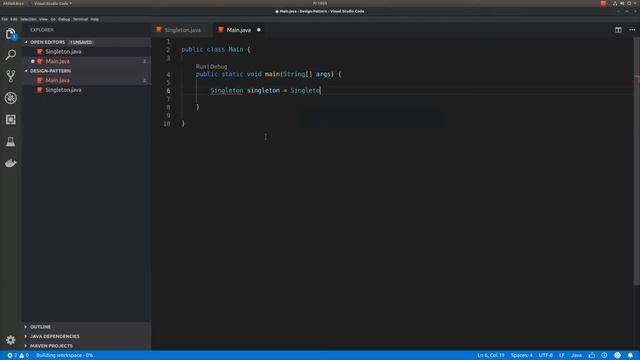Close the unsaved Main.java tab via dot

point(259,30)
